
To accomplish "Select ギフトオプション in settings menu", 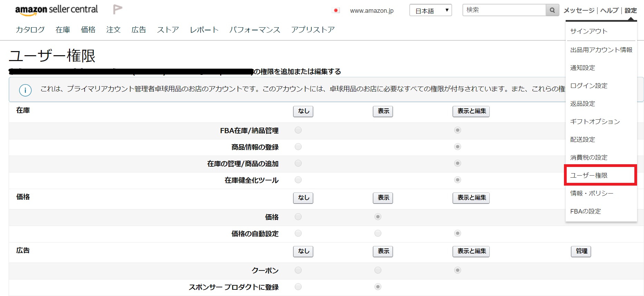I will (595, 121).
